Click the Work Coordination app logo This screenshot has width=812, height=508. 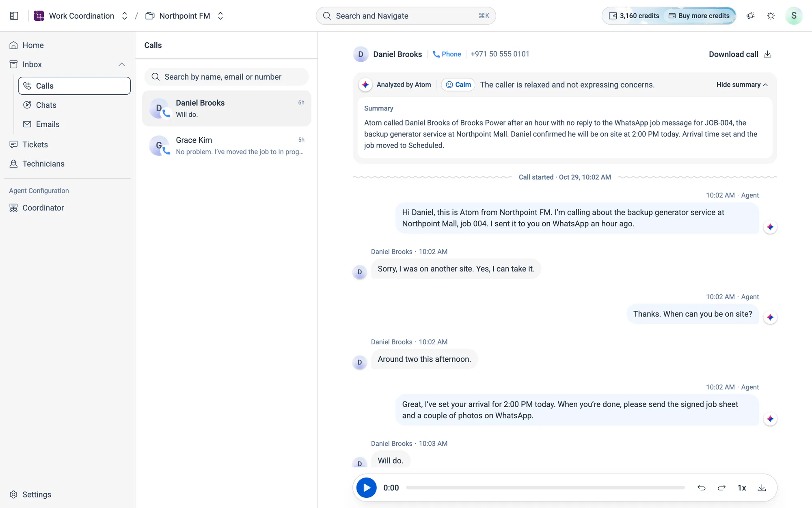tap(39, 16)
